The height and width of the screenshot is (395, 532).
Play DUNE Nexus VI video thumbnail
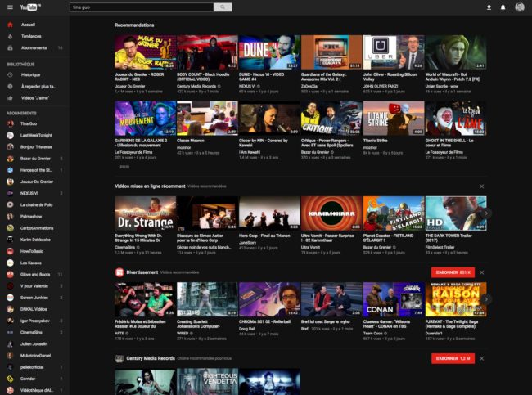(269, 52)
